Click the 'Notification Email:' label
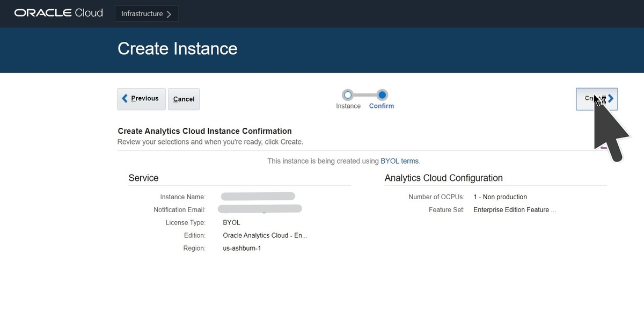Screen dimensions: 644x327 [x=179, y=210]
